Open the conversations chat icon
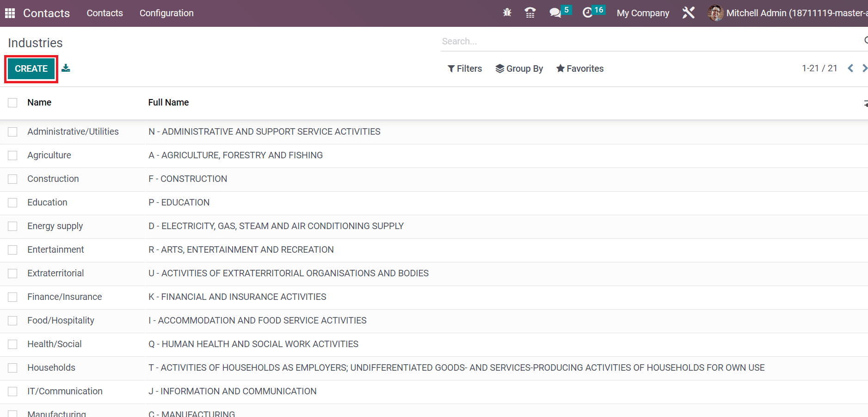 [x=555, y=13]
